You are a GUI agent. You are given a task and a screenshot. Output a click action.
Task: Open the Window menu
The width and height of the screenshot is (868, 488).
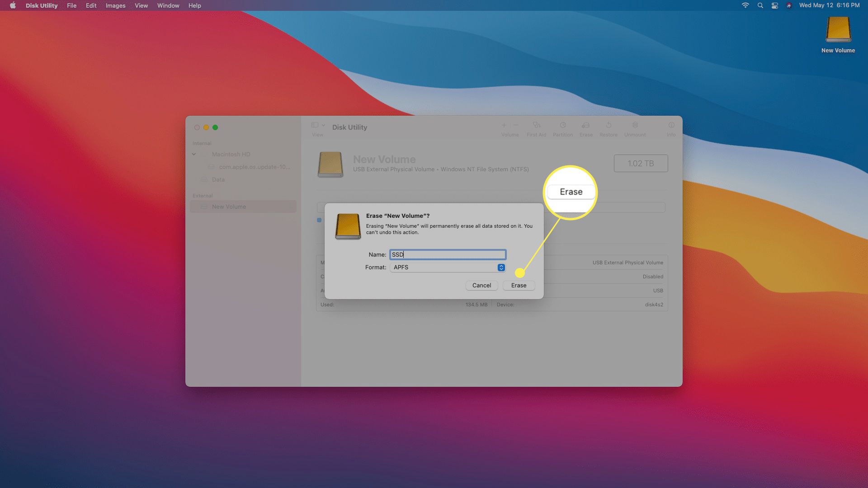point(168,5)
